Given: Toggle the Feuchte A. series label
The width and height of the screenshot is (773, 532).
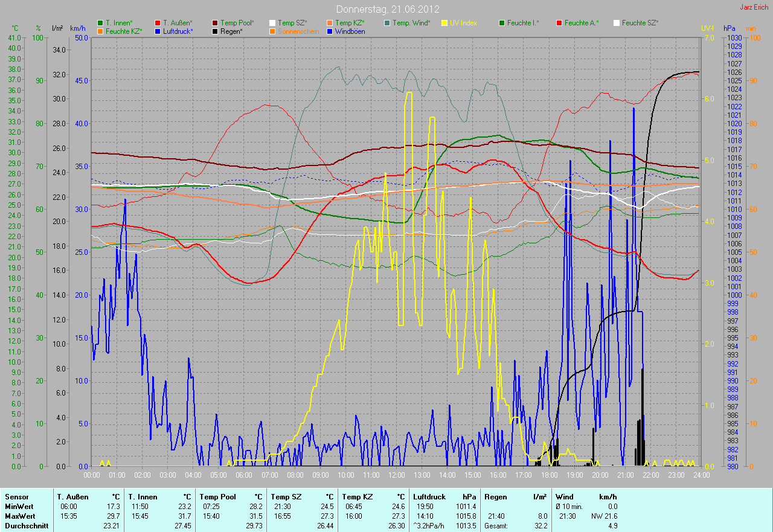Looking at the screenshot, I should [x=581, y=23].
